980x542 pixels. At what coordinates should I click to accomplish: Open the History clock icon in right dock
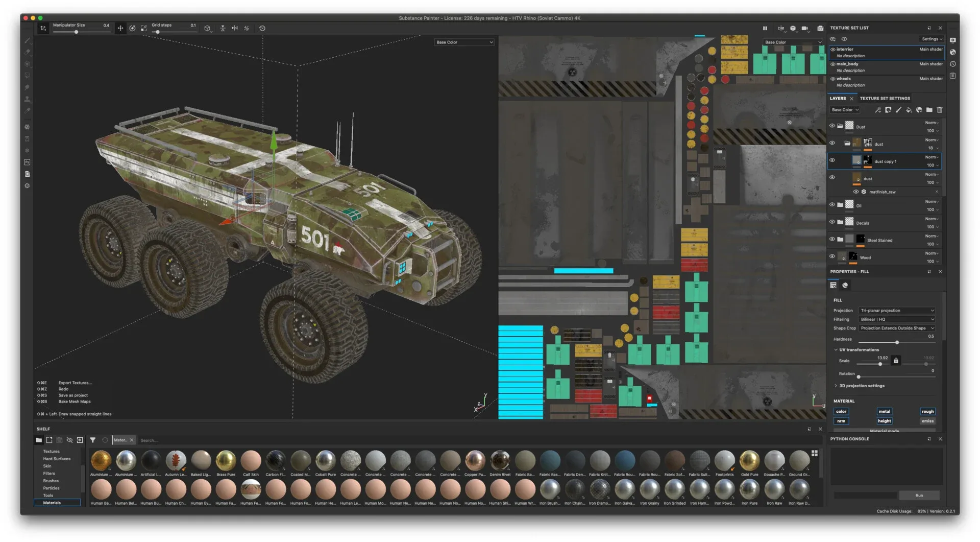pyautogui.click(x=952, y=64)
